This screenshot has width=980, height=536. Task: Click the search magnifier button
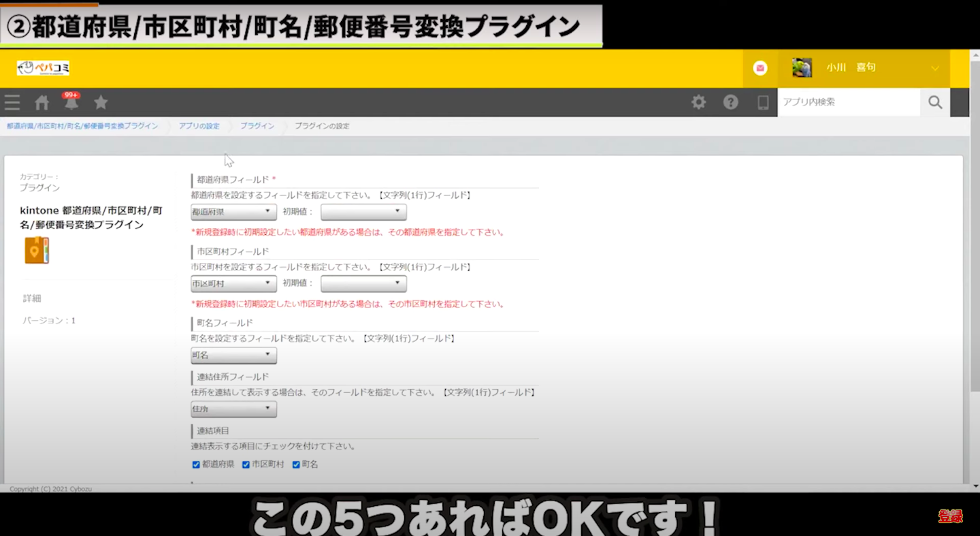935,102
